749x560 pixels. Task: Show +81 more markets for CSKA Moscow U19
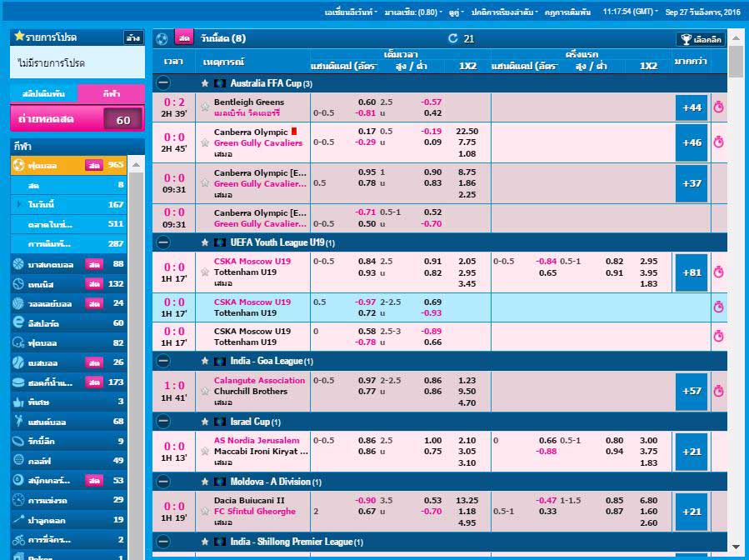click(x=692, y=272)
